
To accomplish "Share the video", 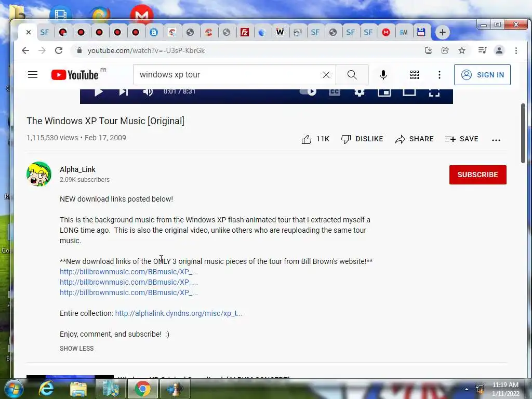I will 414,139.
